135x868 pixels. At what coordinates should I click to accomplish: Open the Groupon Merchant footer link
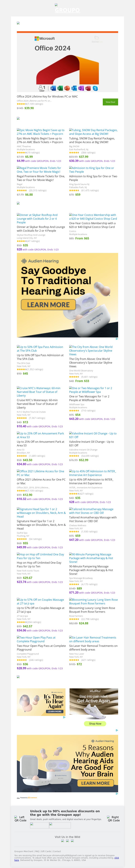(24, 851)
